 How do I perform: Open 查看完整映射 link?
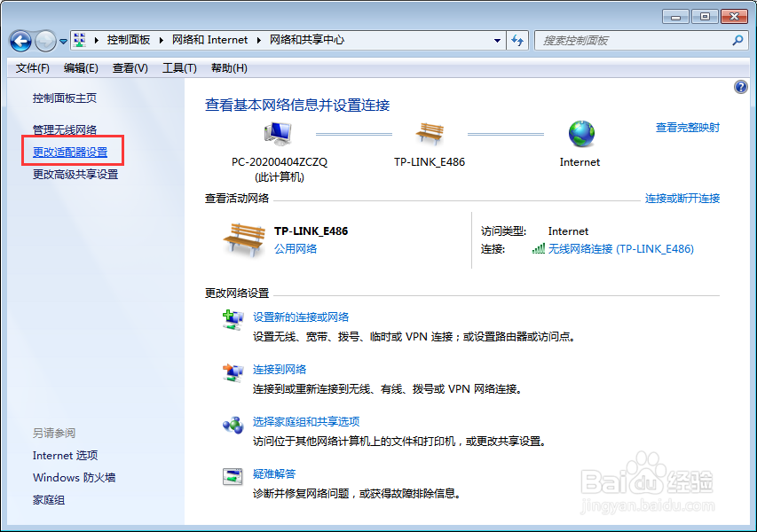pos(688,128)
